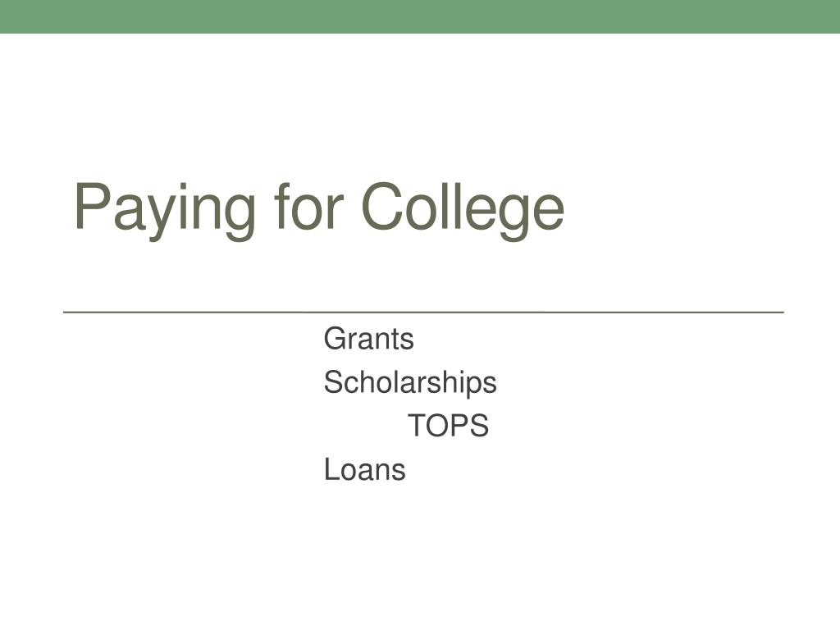
Task: Select the "Grants" text line
Action: coord(368,339)
